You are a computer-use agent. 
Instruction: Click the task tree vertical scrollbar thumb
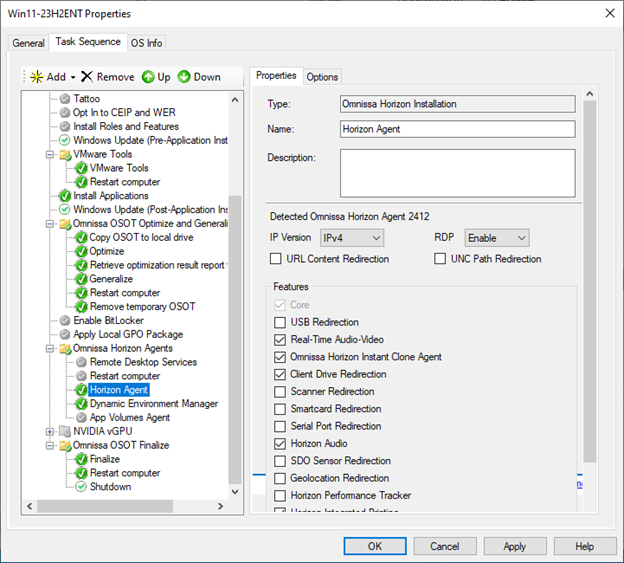click(x=235, y=340)
